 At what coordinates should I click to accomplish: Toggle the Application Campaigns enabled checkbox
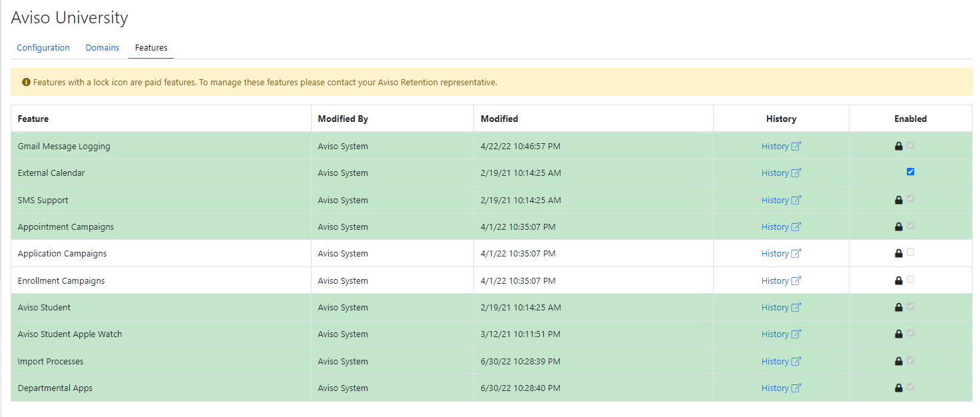910,252
